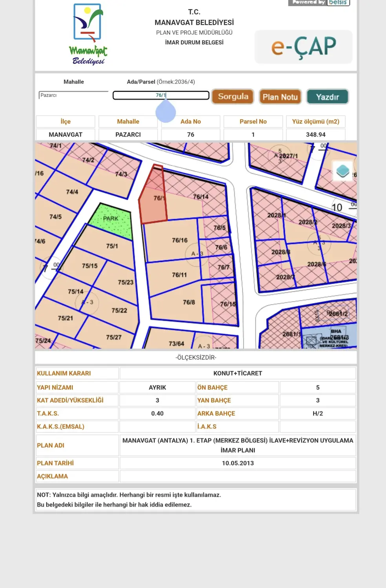Click the KULLANIM KARARI label
The height and width of the screenshot is (588, 386).
pyautogui.click(x=64, y=373)
